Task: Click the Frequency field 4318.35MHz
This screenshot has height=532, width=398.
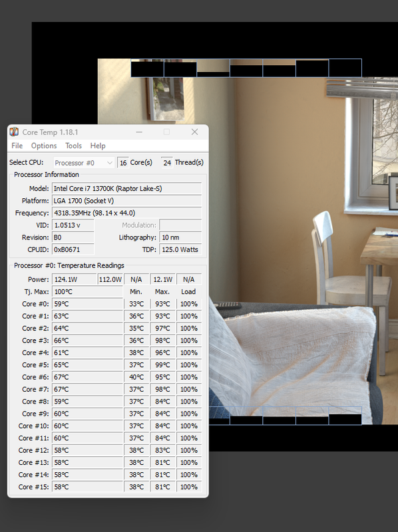Action: [x=126, y=213]
